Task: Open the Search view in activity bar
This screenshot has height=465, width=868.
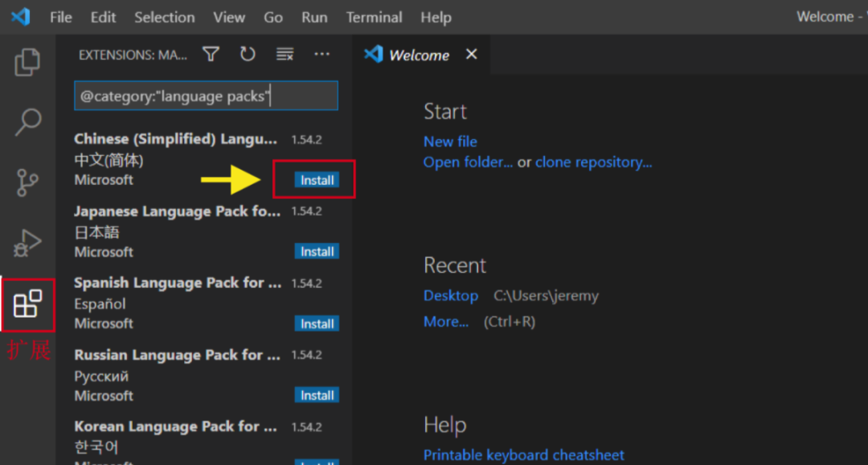Action: [27, 122]
